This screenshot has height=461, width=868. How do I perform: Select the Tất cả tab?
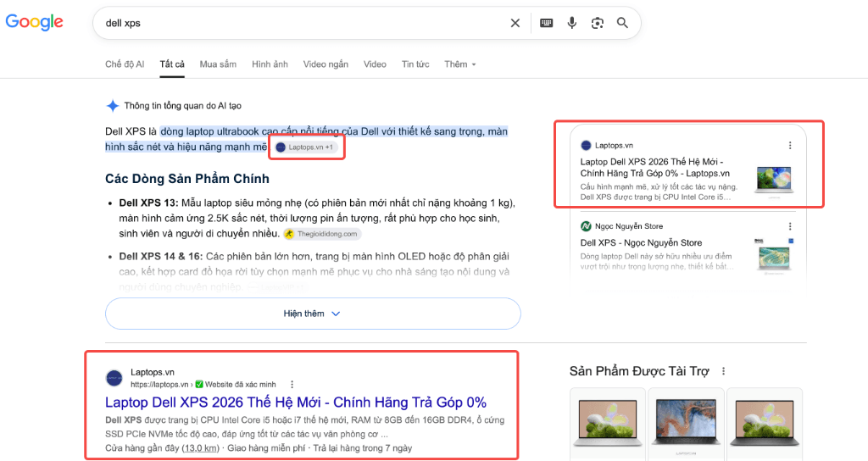(172, 64)
